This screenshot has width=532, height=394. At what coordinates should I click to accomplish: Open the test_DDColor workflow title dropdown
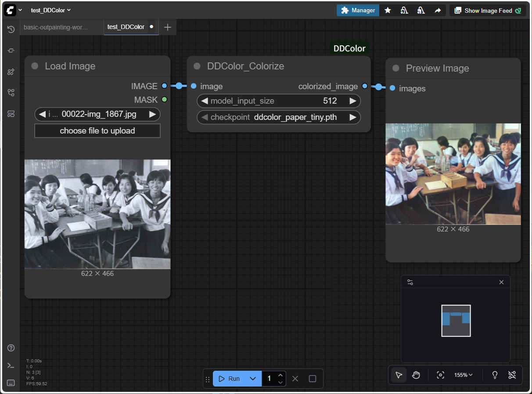click(x=50, y=10)
